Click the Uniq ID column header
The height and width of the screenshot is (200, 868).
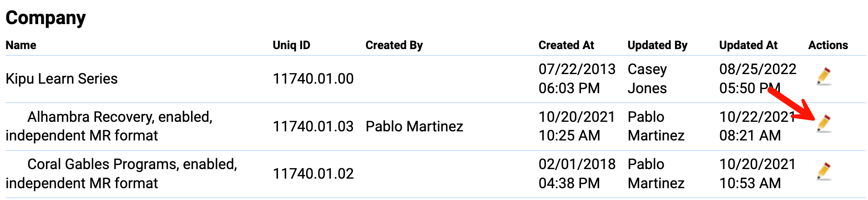point(291,45)
